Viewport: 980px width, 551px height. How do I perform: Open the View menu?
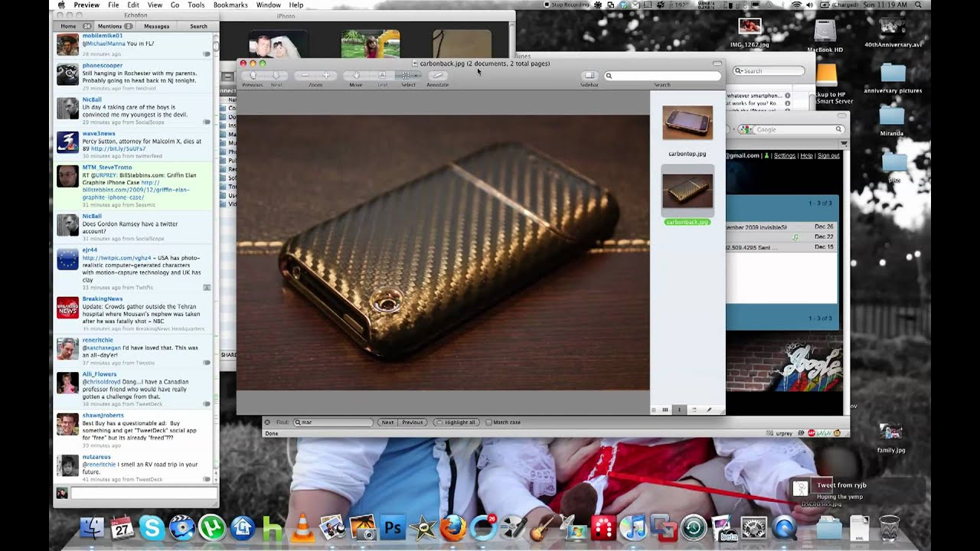[155, 5]
